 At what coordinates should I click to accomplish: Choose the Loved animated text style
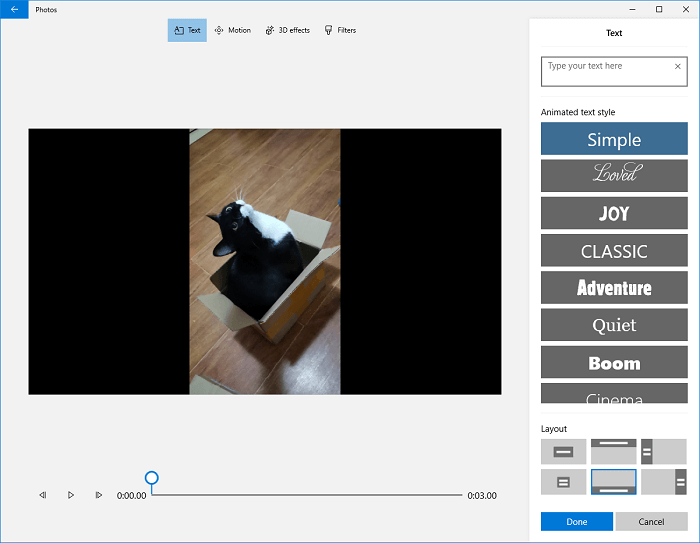[614, 176]
